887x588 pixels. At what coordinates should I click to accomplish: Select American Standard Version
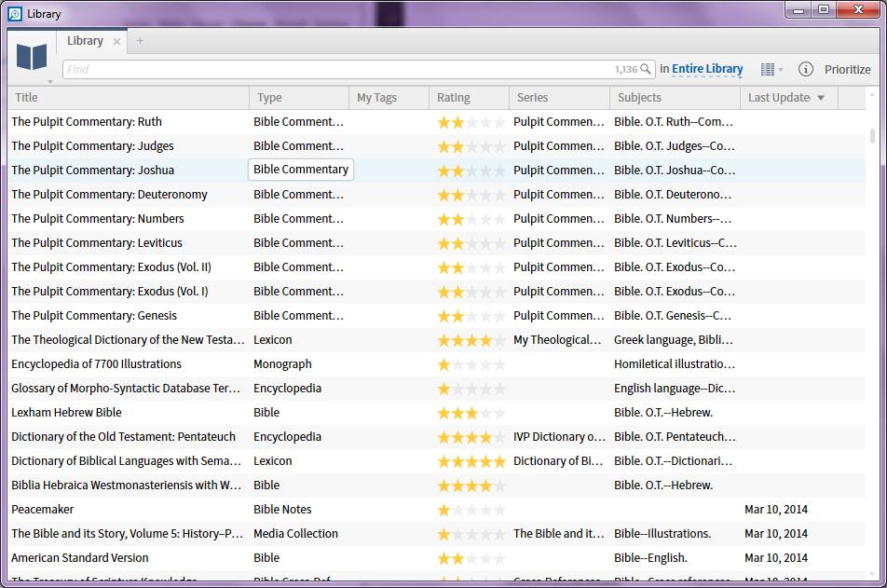pos(80,558)
